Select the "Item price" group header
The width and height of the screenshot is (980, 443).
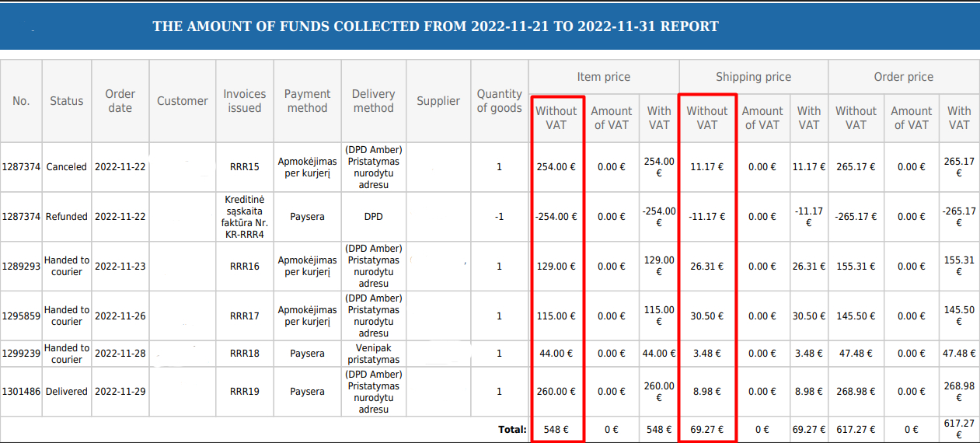pyautogui.click(x=604, y=77)
